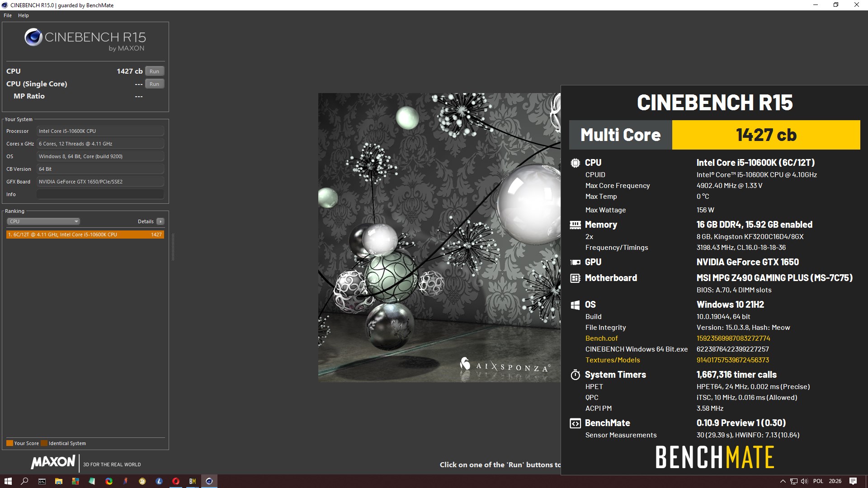Click the System Timers stopwatch icon
868x488 pixels.
pyautogui.click(x=575, y=375)
